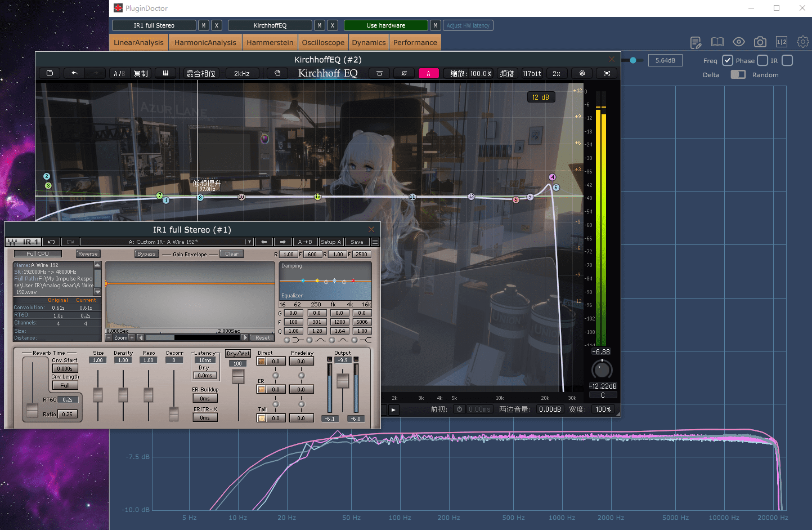Click play arrow in KirchhoffEQ bottom bar
This screenshot has width=812, height=530.
tap(394, 410)
